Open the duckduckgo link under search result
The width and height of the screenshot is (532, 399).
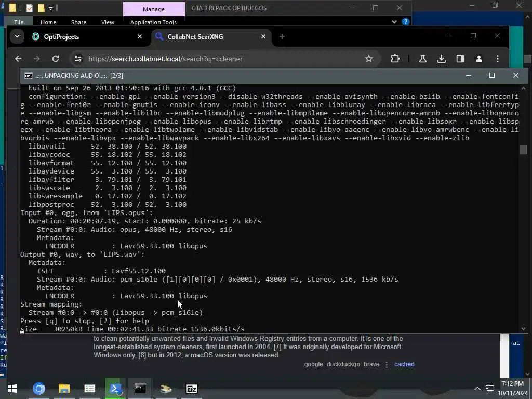(x=343, y=364)
